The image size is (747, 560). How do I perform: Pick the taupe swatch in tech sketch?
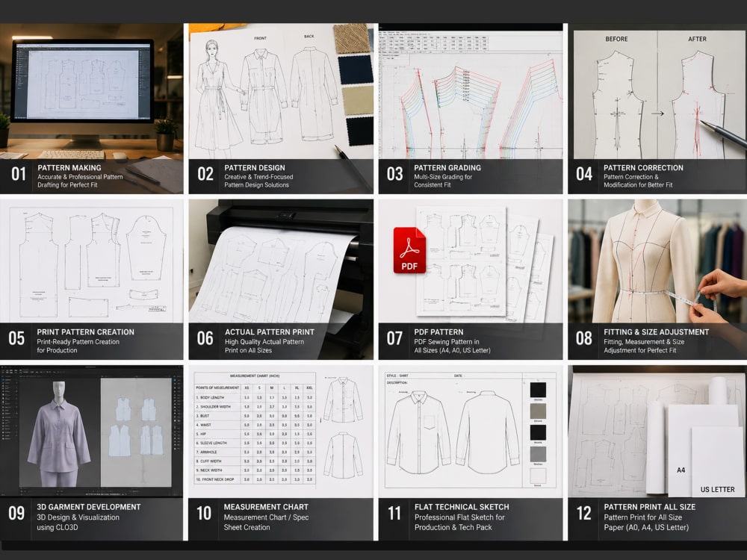tap(538, 411)
